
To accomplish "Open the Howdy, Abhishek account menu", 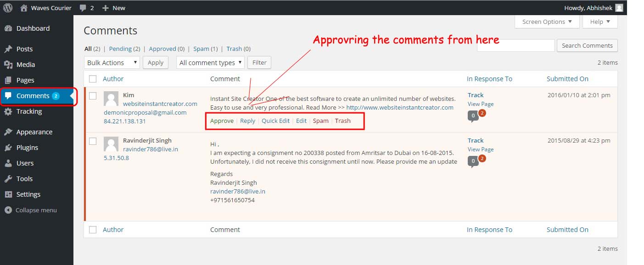I will [x=594, y=8].
